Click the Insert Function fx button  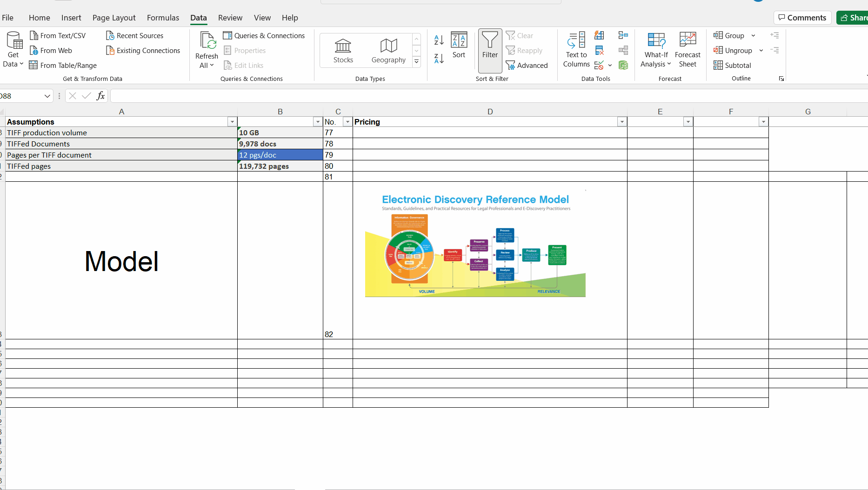coord(100,96)
